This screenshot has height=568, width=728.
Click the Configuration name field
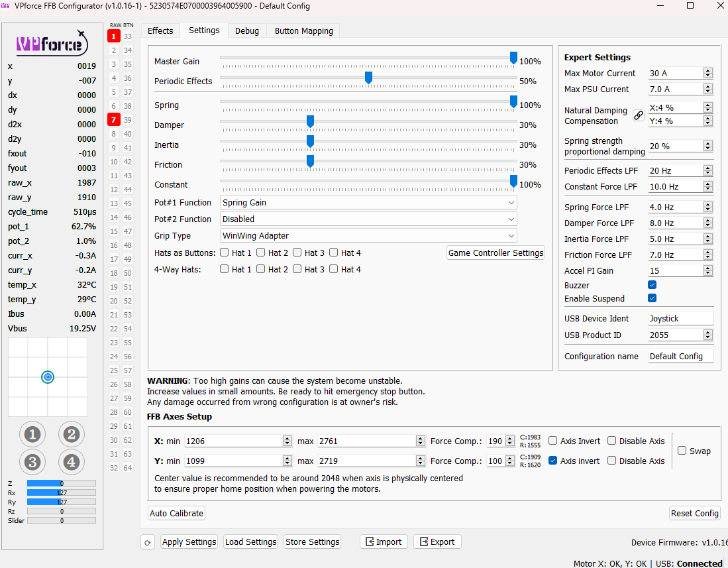(680, 356)
